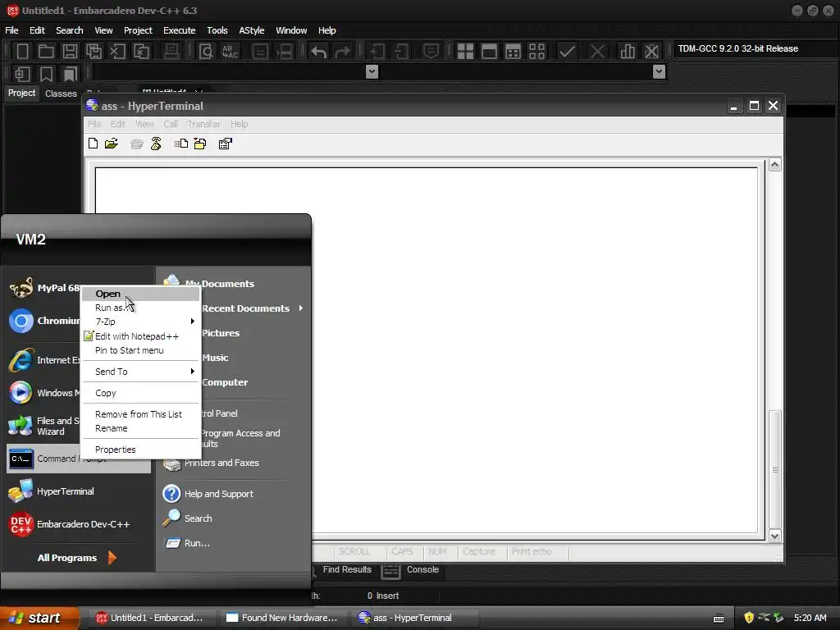Image resolution: width=840 pixels, height=630 pixels.
Task: Open the AStyle menu in Dev-C++
Action: (x=251, y=30)
